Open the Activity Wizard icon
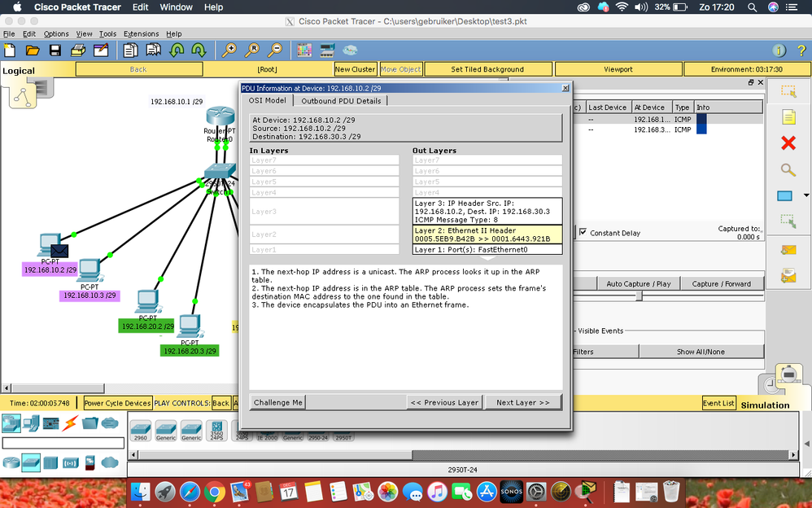This screenshot has height=508, width=812. pos(101,50)
